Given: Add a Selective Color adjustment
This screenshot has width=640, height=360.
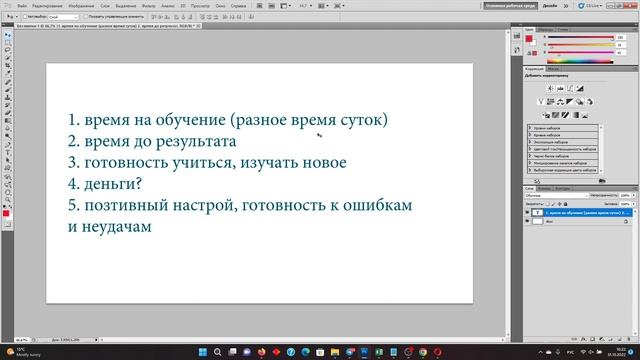Looking at the screenshot, I should click(x=585, y=115).
